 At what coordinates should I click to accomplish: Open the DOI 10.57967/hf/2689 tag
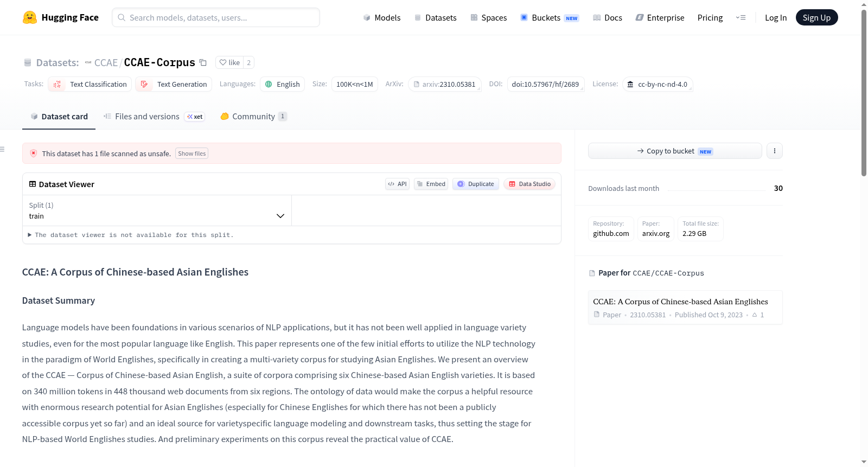point(546,84)
